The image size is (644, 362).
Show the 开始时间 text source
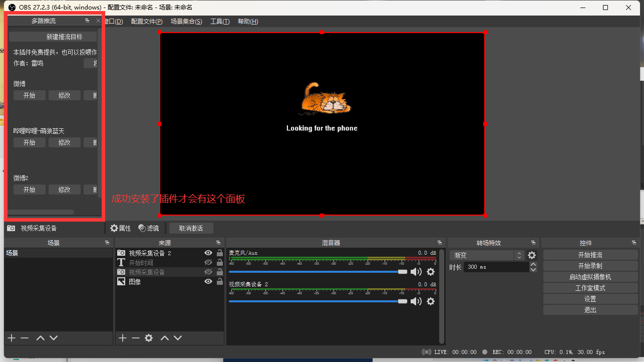click(x=208, y=263)
